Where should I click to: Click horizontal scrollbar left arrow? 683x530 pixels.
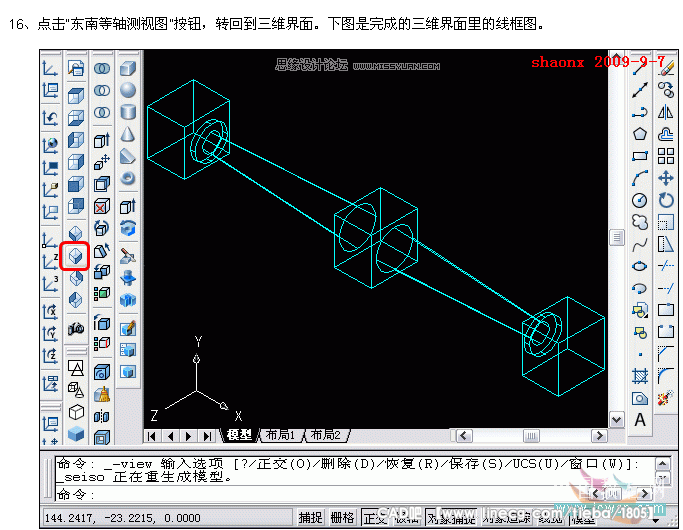tap(464, 435)
